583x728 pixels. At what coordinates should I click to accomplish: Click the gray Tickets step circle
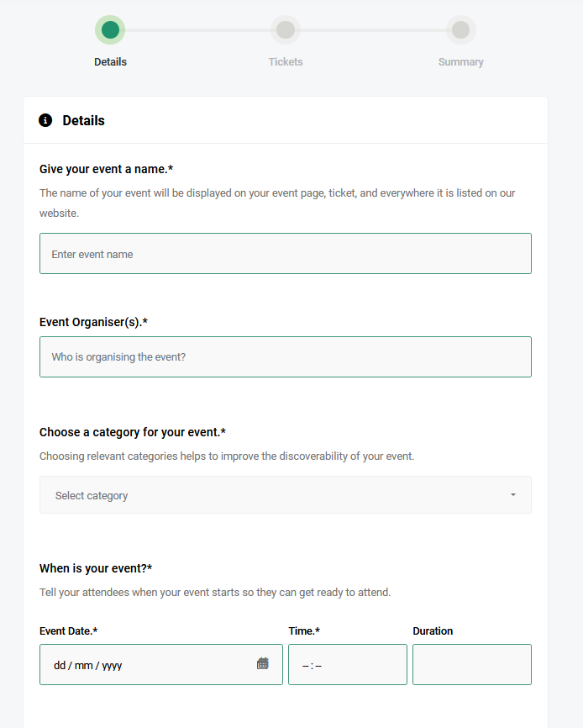click(x=286, y=29)
